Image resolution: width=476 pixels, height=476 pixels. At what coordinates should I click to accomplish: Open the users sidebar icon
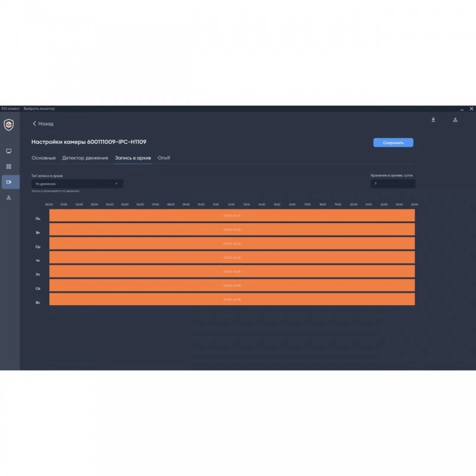[x=9, y=198]
